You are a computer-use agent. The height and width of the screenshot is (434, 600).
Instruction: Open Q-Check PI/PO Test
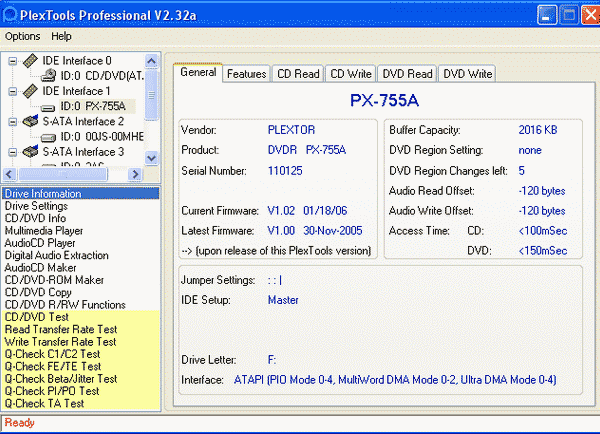(x=81, y=391)
